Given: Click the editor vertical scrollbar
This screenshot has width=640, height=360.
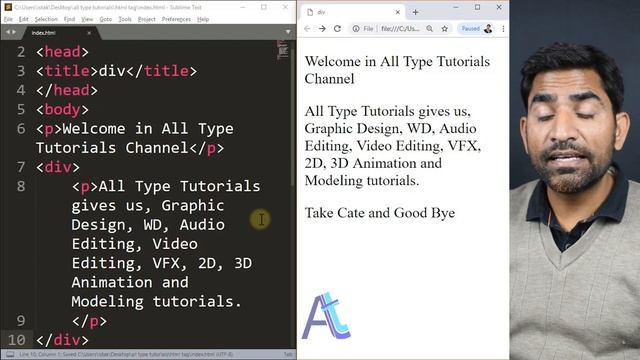Looking at the screenshot, I should [x=293, y=118].
